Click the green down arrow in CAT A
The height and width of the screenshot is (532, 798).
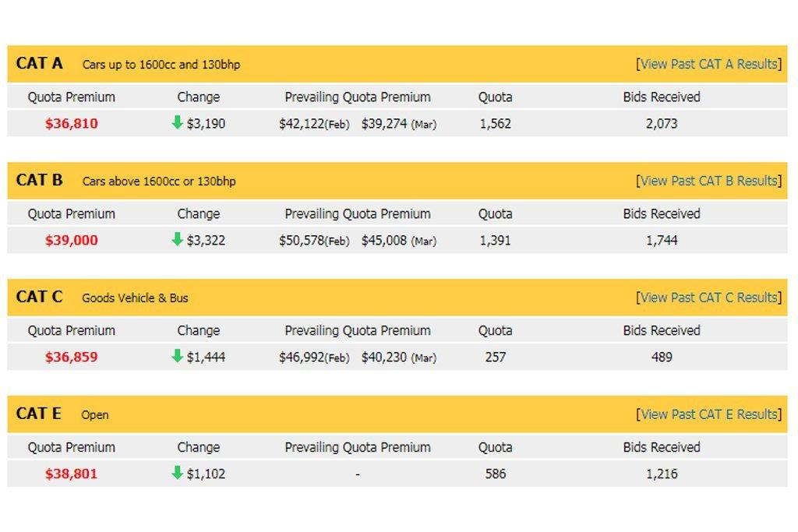point(177,122)
